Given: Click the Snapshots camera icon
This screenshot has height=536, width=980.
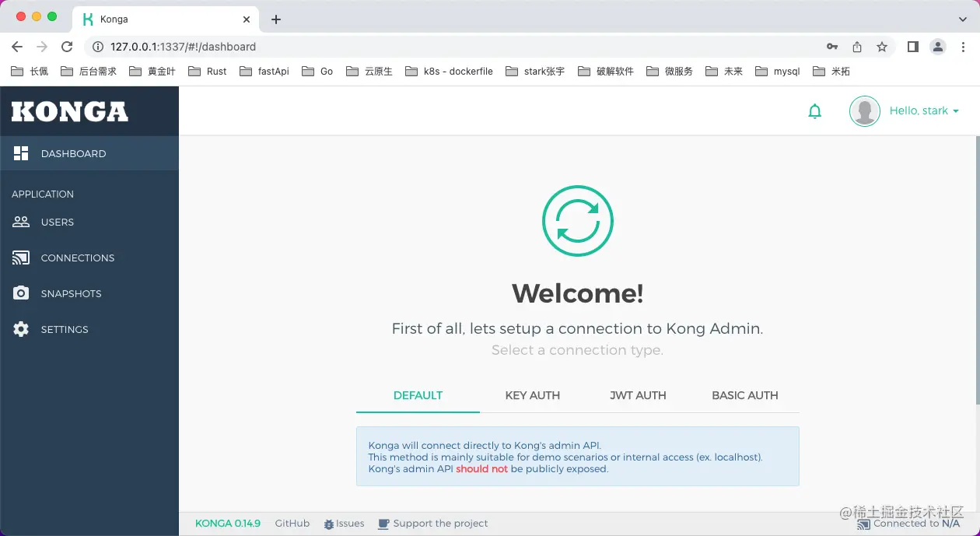Looking at the screenshot, I should [x=21, y=293].
